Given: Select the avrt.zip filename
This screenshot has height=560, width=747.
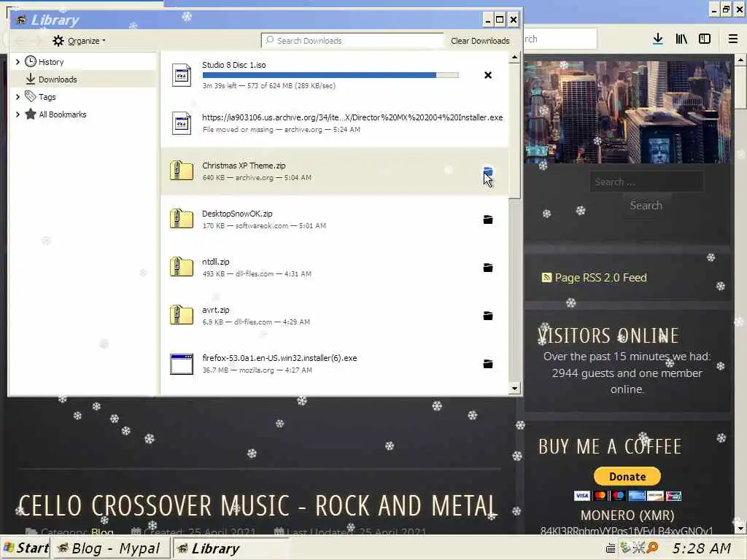Looking at the screenshot, I should [216, 310].
